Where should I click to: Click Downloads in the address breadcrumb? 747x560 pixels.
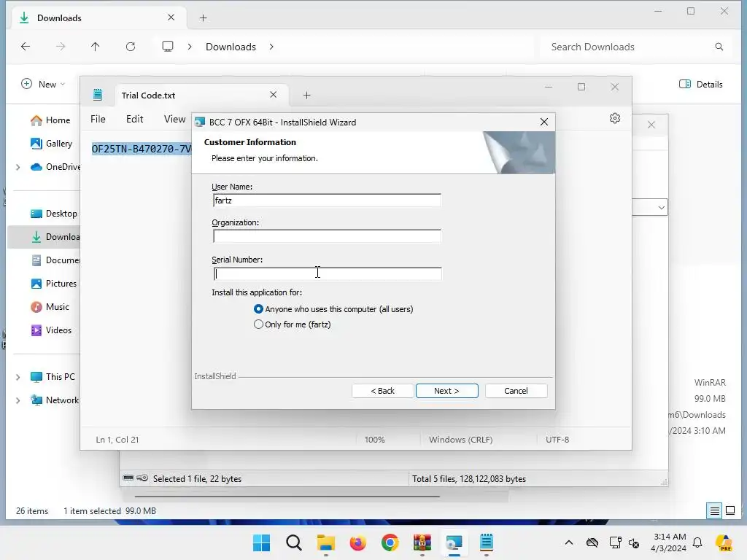[x=231, y=47]
